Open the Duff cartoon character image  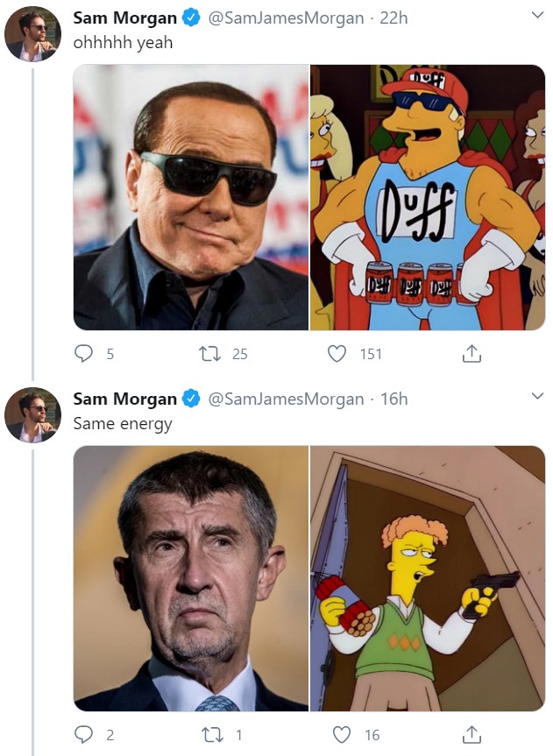click(x=428, y=197)
